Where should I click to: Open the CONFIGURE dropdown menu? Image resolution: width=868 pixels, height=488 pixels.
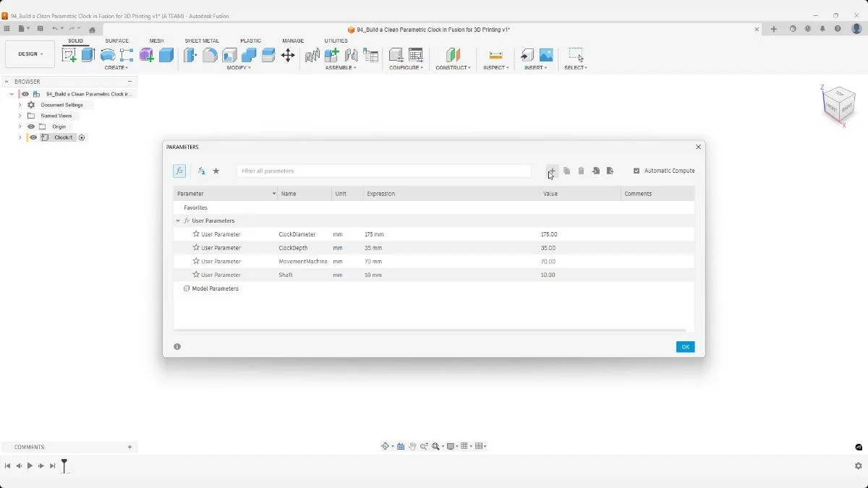point(407,68)
